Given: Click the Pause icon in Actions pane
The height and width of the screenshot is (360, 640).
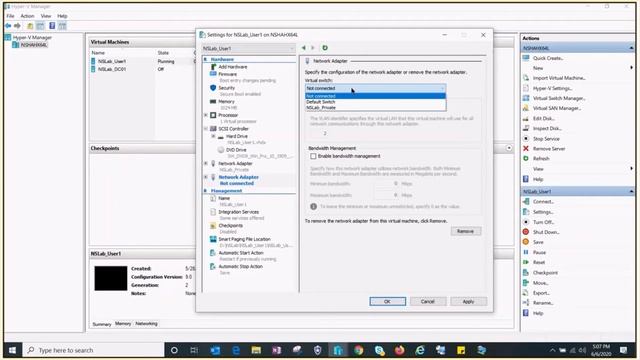Looking at the screenshot, I should coord(526,252).
